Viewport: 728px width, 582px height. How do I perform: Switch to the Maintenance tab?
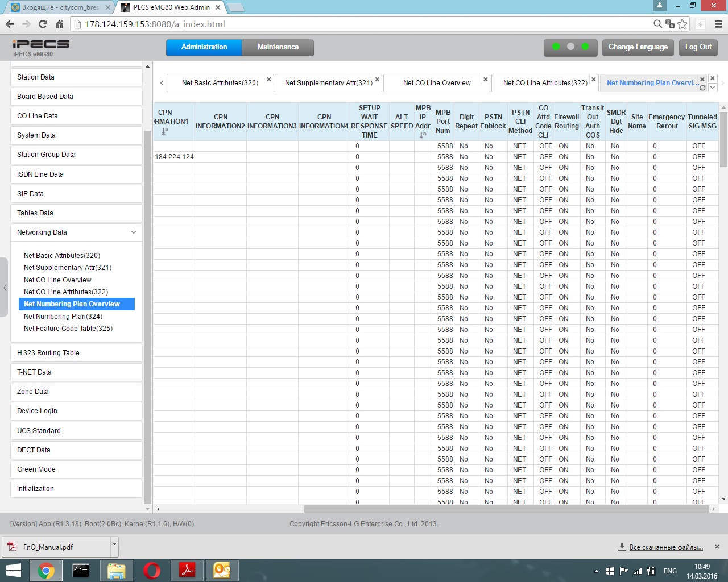(278, 47)
